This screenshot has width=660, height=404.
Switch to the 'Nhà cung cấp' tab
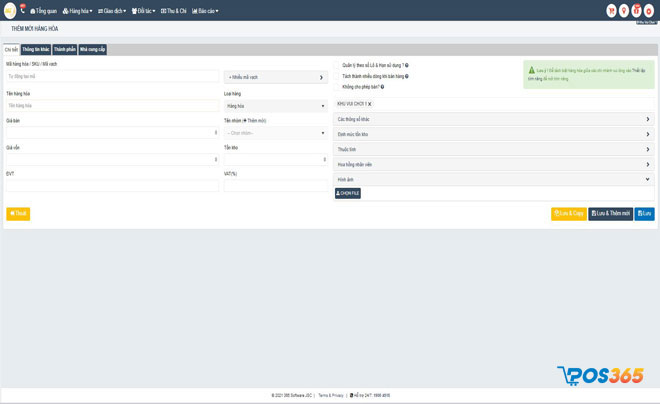tap(93, 49)
